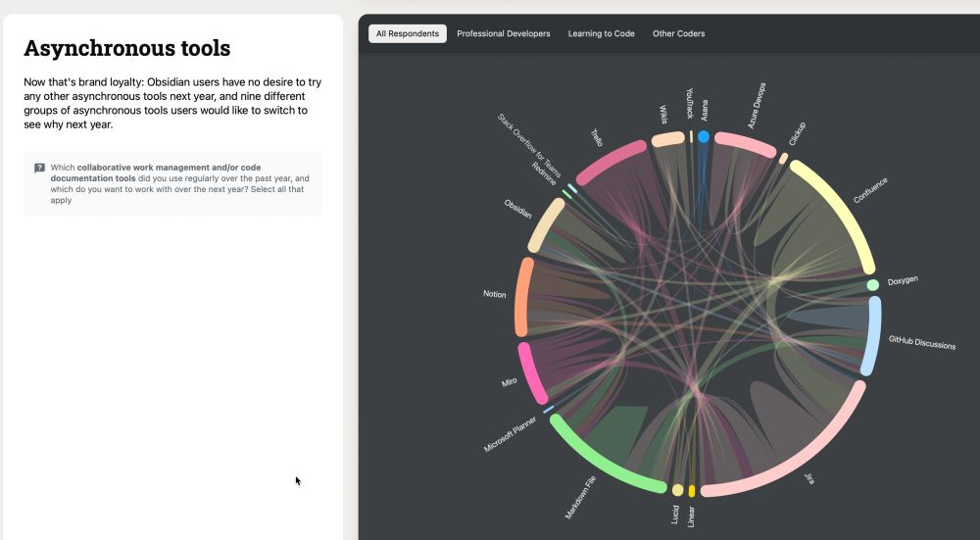The height and width of the screenshot is (540, 980).
Task: Select the All Respondents tab
Action: pyautogui.click(x=408, y=33)
